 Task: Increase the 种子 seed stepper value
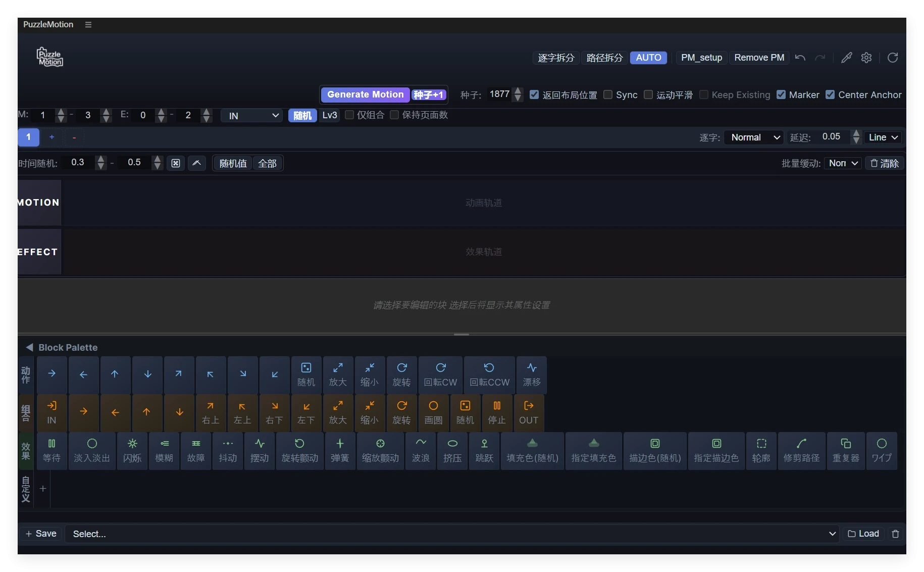(x=518, y=91)
